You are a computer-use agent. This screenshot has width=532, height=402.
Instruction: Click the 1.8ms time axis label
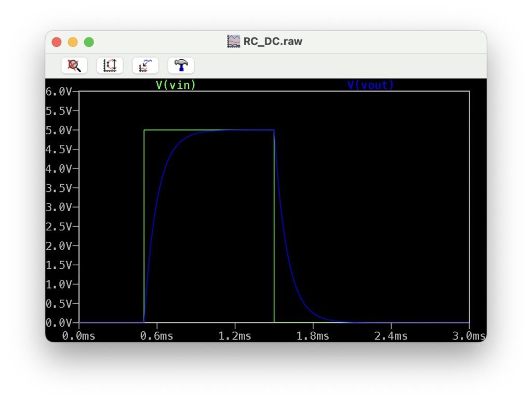[312, 336]
